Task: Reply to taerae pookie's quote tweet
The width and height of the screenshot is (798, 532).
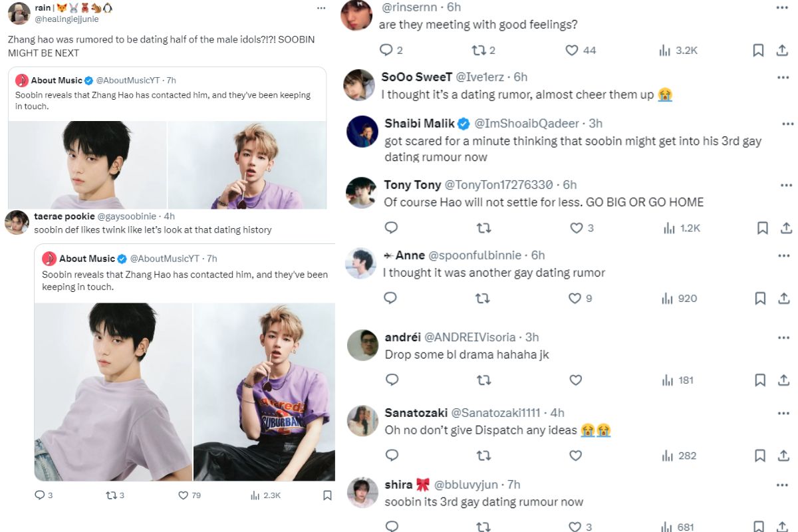Action: 39,495
